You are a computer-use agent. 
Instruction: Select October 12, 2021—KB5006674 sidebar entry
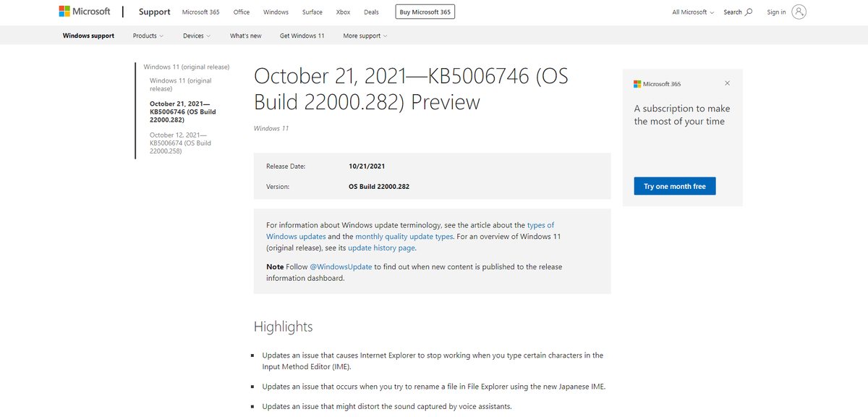pyautogui.click(x=181, y=143)
